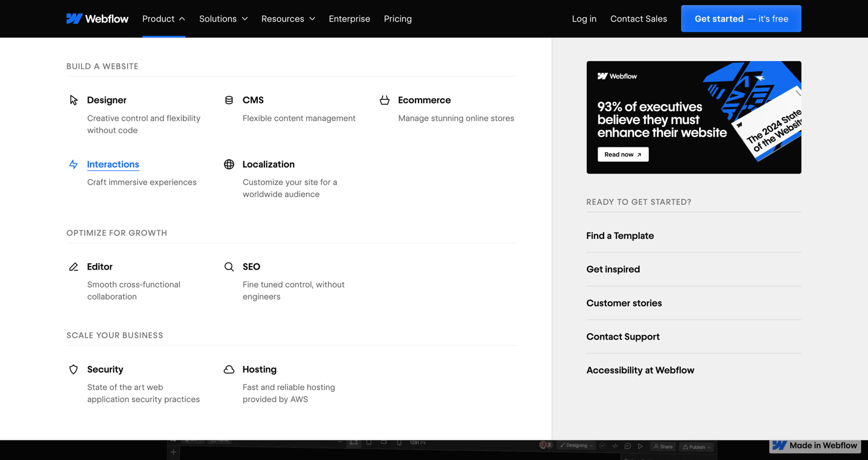Open the CMS product link

point(253,100)
